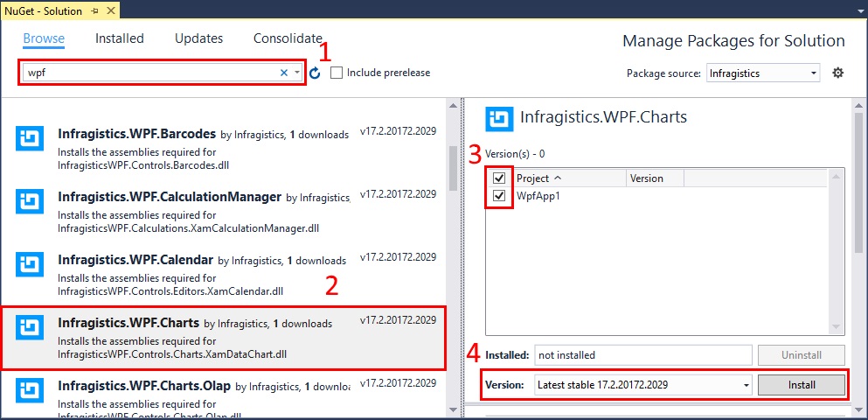The width and height of the screenshot is (868, 420).
Task: Toggle the select-all projects checkbox in header
Action: [499, 178]
